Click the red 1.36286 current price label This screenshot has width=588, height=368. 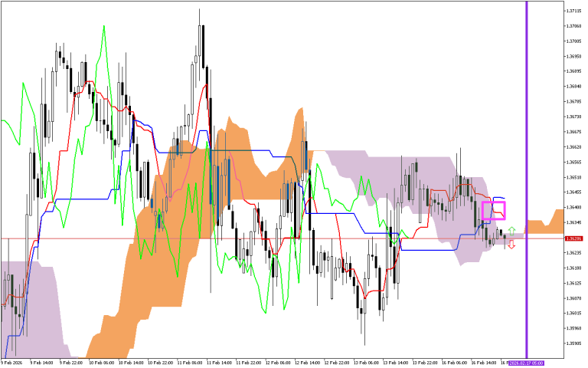click(573, 238)
